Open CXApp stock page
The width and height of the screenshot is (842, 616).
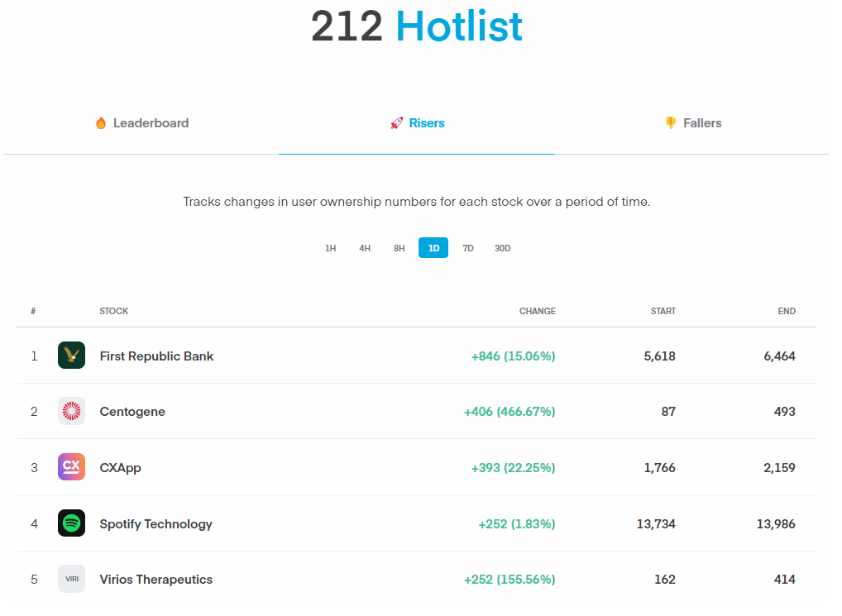pos(120,468)
